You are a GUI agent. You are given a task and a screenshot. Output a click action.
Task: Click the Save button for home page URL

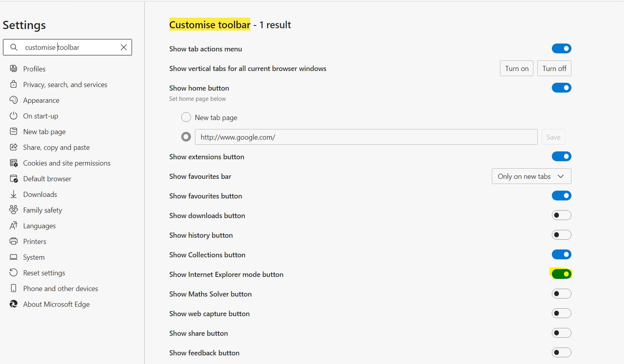(x=553, y=137)
